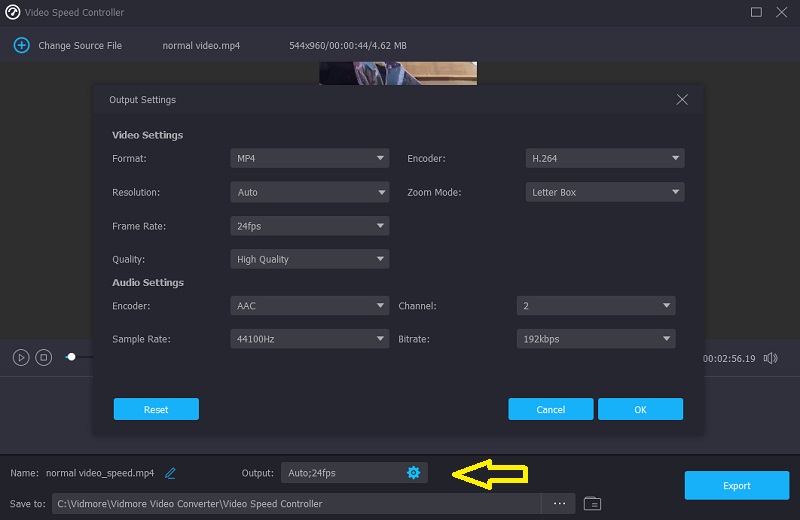Close the Output Settings dialog
Viewport: 800px width, 520px height.
[682, 100]
